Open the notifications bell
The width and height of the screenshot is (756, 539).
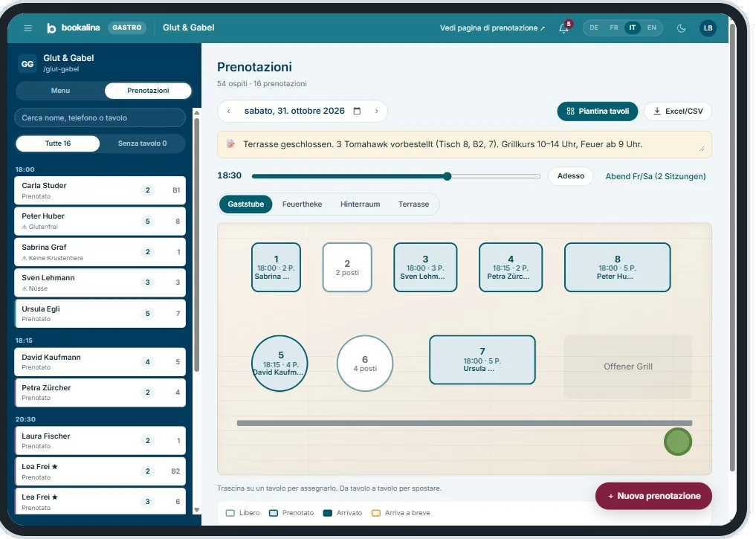(x=563, y=28)
